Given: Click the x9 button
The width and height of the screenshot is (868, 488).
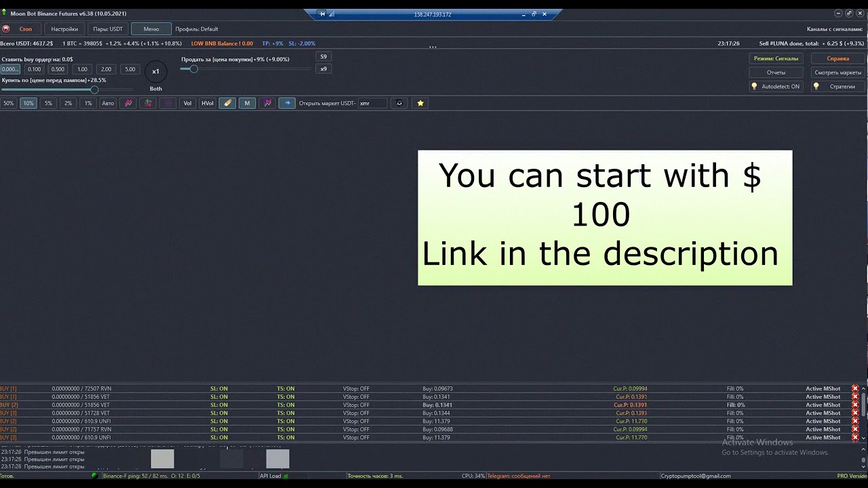Looking at the screenshot, I should click(323, 69).
